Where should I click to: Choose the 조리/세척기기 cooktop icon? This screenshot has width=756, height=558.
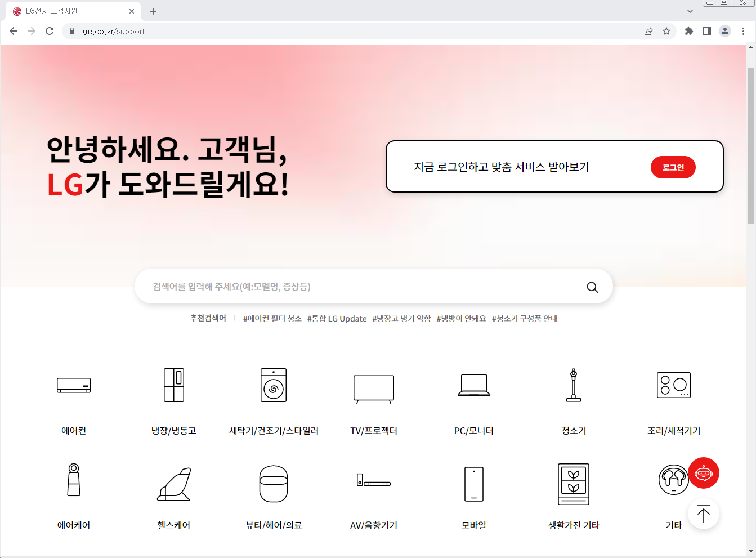[674, 385]
